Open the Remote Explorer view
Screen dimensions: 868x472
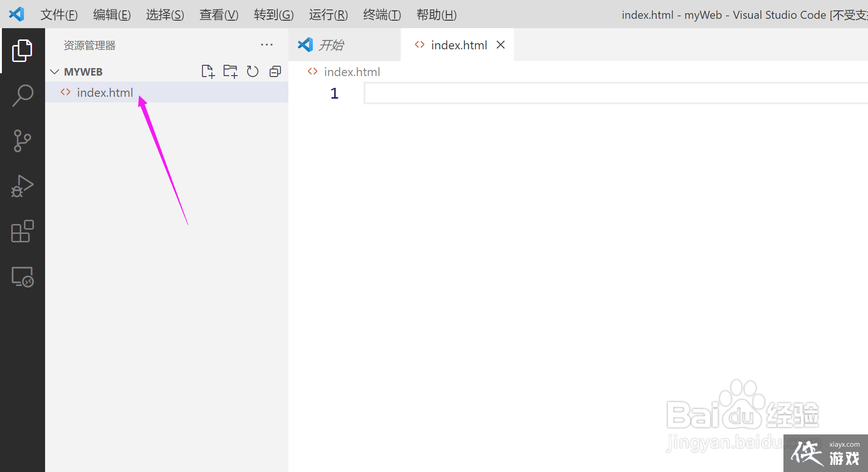coord(22,277)
